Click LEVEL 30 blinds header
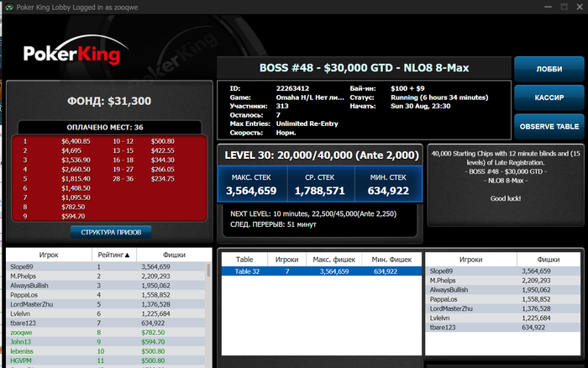Image resolution: width=588 pixels, height=368 pixels. 322,155
